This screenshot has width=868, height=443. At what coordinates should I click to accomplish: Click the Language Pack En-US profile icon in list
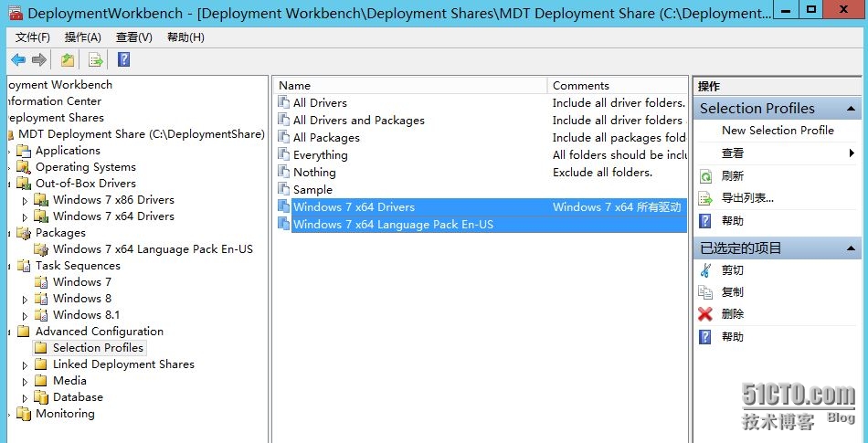284,224
